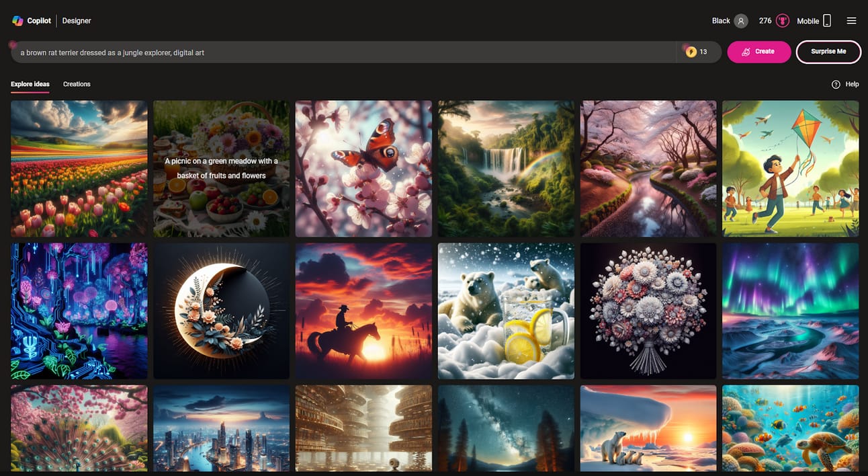Open the butterfly on cherry blossoms image
This screenshot has width=868, height=476.
pos(363,169)
